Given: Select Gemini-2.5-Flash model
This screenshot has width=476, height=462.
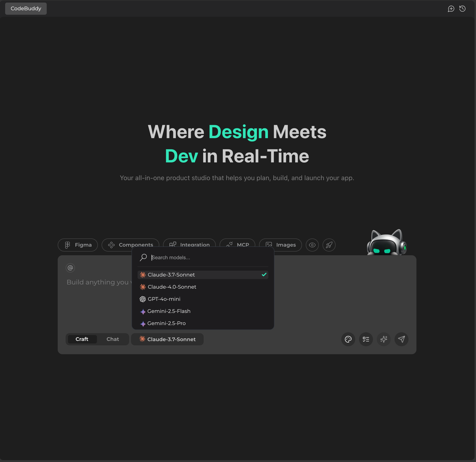Looking at the screenshot, I should pos(203,311).
